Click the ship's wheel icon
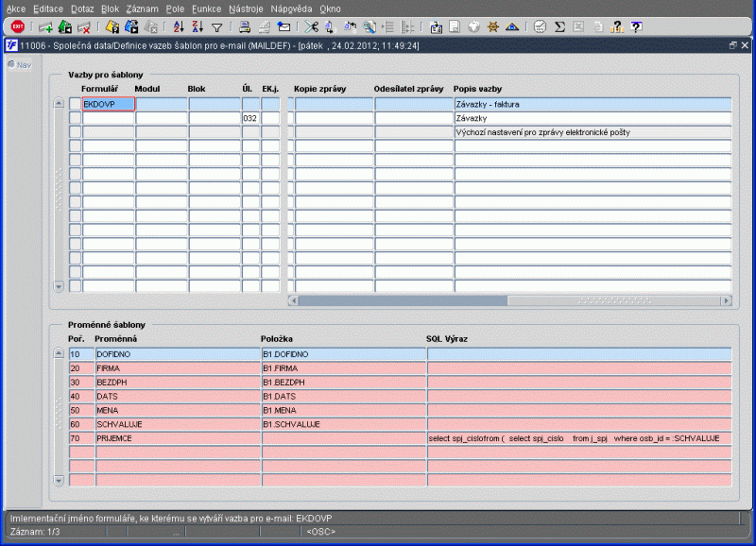 pyautogui.click(x=492, y=27)
